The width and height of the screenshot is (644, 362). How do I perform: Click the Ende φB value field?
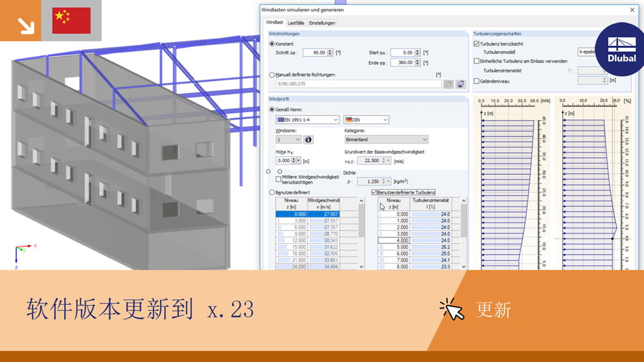(x=402, y=62)
